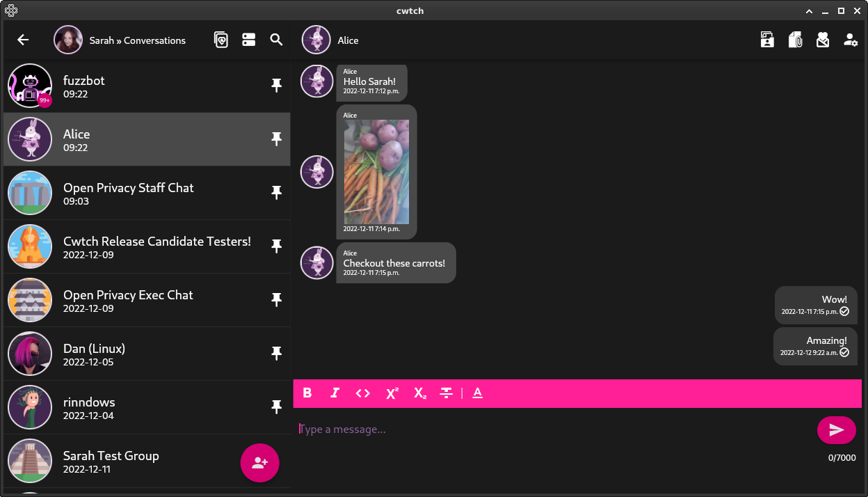Select the Alice conversation in the list
The image size is (868, 497).
[147, 139]
